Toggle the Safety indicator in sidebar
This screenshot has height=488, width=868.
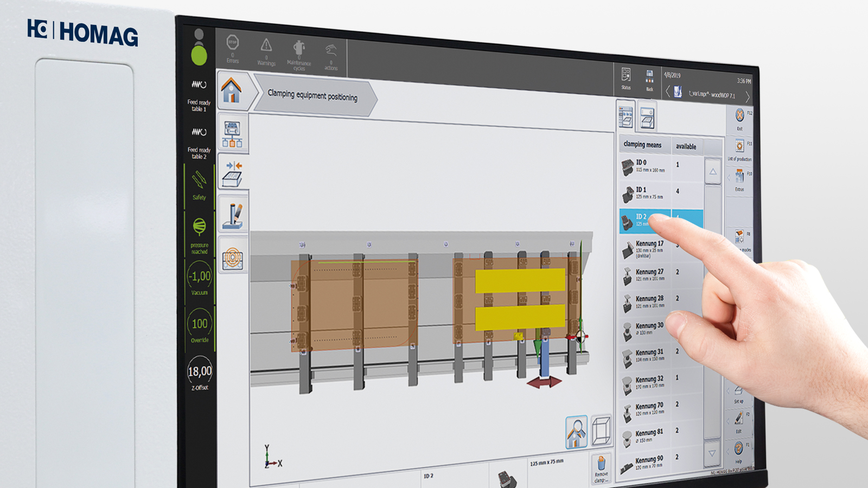199,182
